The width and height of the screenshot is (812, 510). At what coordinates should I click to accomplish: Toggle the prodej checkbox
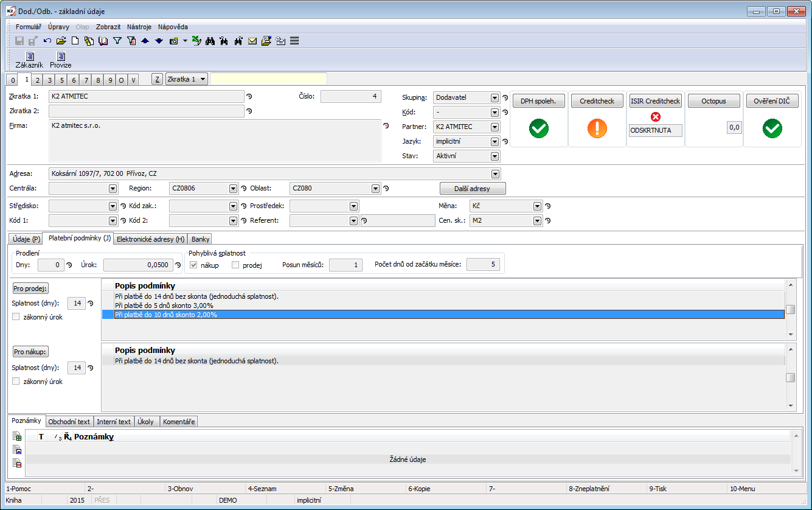pyautogui.click(x=235, y=265)
